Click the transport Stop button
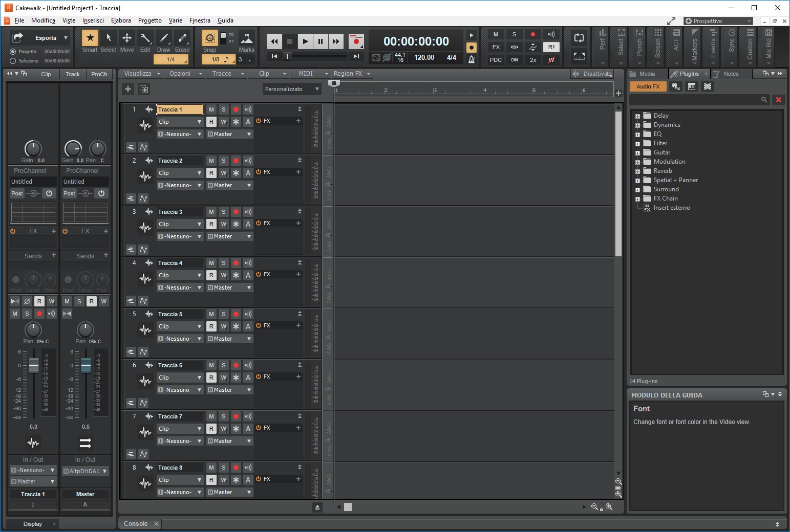 point(290,41)
